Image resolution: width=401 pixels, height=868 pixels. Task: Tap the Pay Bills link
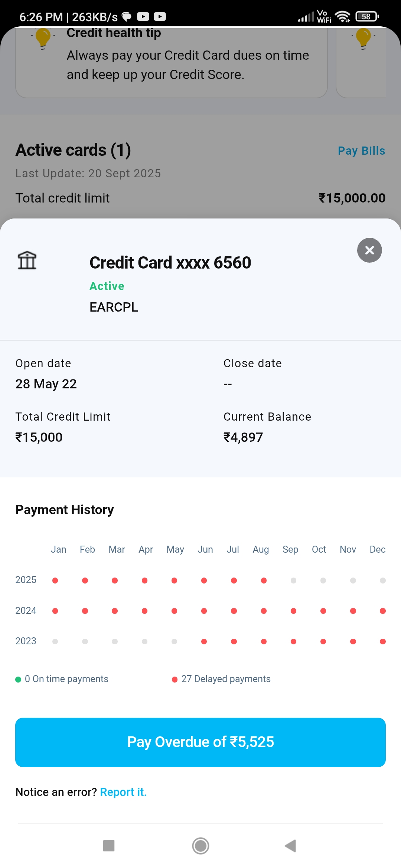pyautogui.click(x=361, y=151)
